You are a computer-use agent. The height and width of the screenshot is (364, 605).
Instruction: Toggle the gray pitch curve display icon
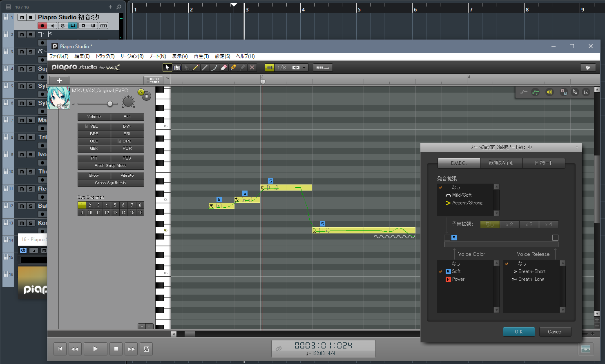524,92
